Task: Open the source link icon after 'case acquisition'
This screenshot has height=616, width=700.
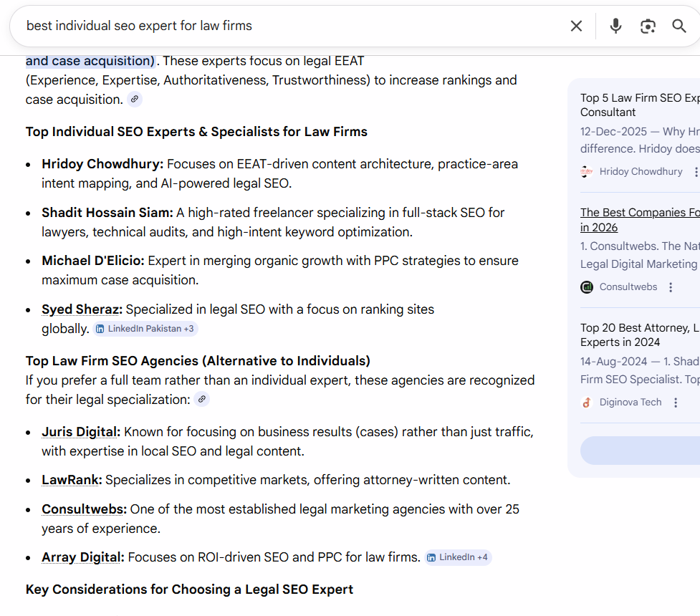Action: [x=134, y=100]
